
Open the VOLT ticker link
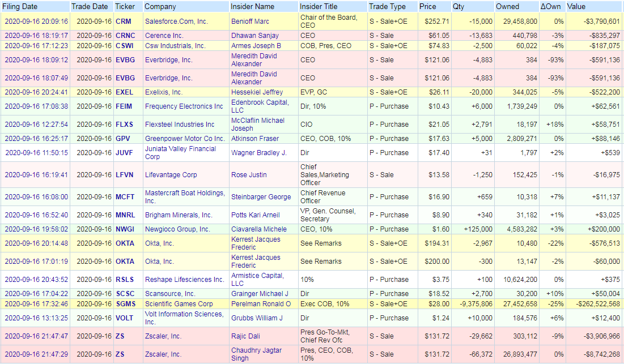click(125, 318)
